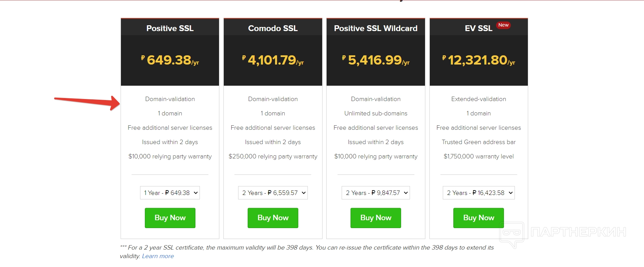The width and height of the screenshot is (644, 267).
Task: Select the 'Positive SSL' plan header
Action: pyautogui.click(x=170, y=28)
